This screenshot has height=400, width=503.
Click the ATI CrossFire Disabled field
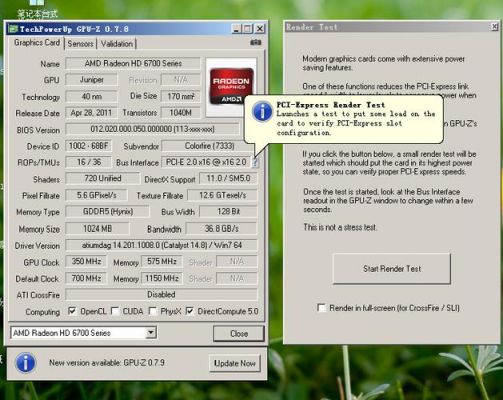pyautogui.click(x=161, y=295)
